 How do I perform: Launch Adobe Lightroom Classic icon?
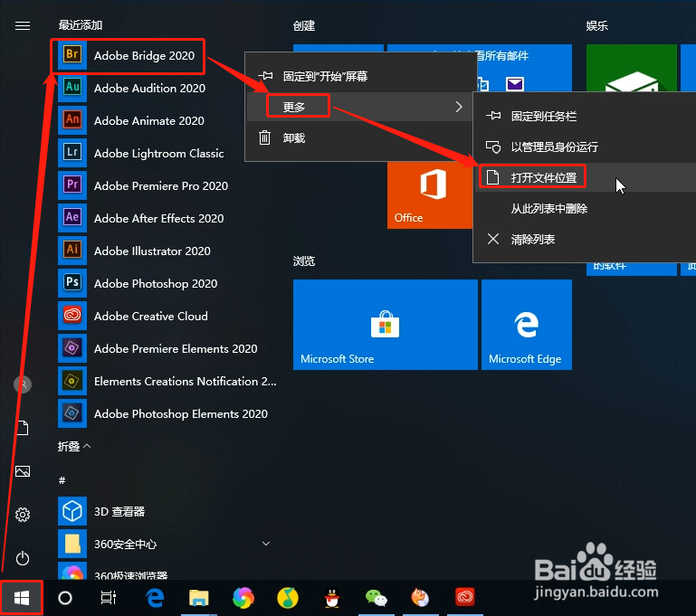click(x=72, y=153)
